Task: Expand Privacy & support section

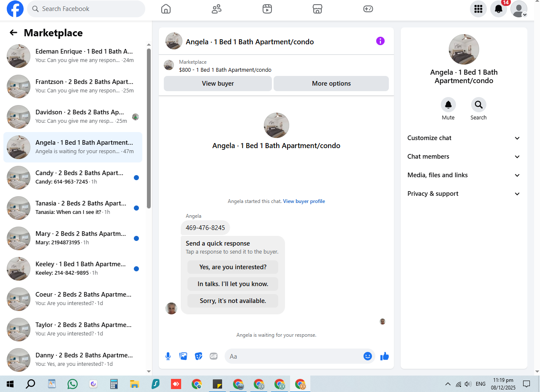Action: pos(464,194)
